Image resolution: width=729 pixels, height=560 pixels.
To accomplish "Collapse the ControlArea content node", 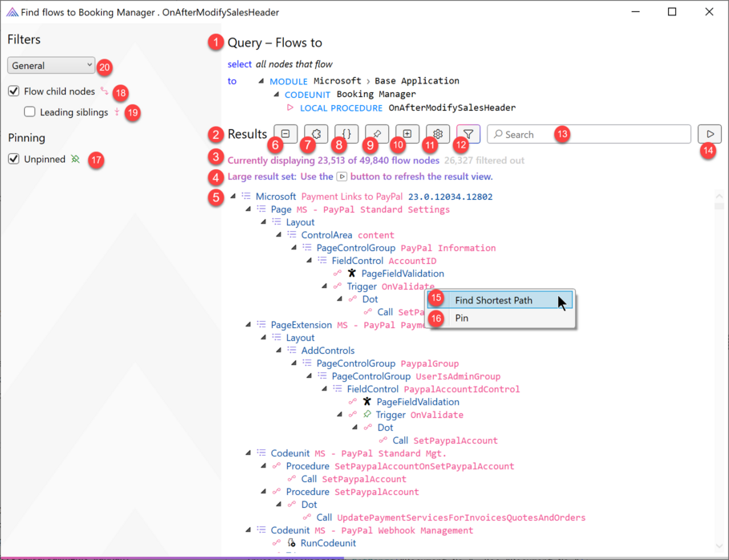I will pos(278,235).
